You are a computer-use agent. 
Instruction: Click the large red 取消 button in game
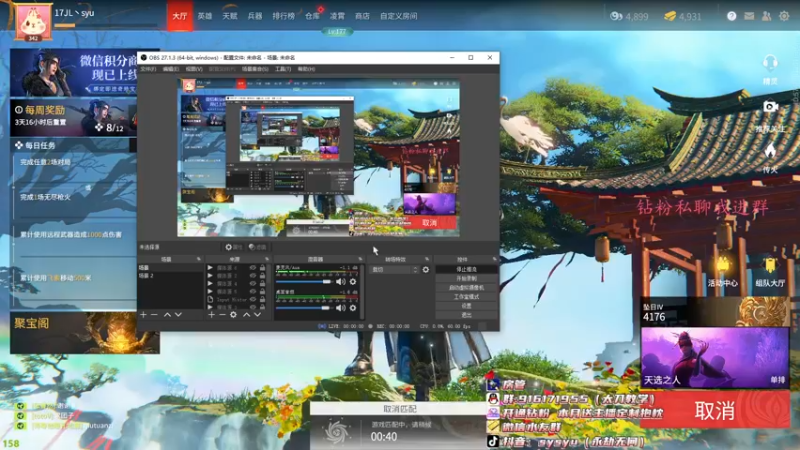(x=715, y=410)
